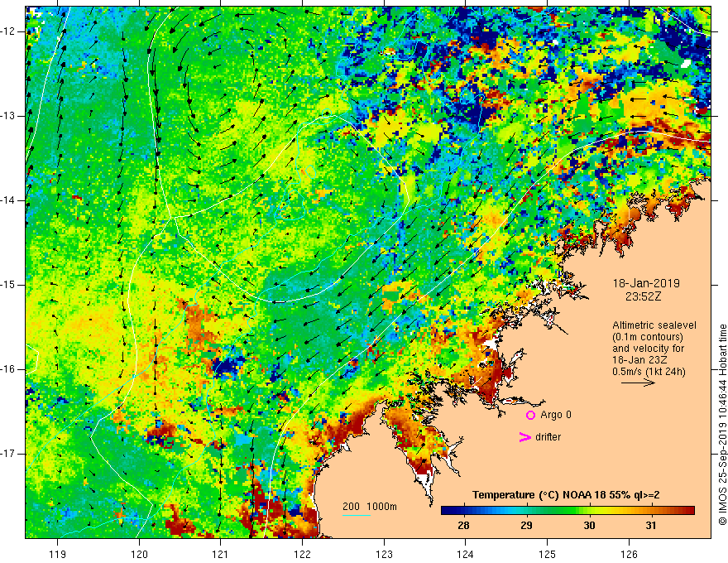Click the longitude axis label 124
The height and width of the screenshot is (563, 728).
coord(465,554)
